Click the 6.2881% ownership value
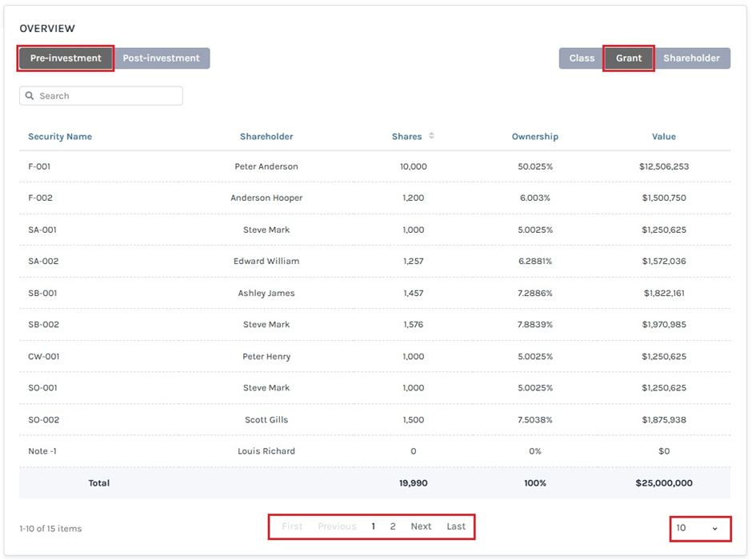Image resolution: width=752 pixels, height=560 pixels. (535, 261)
